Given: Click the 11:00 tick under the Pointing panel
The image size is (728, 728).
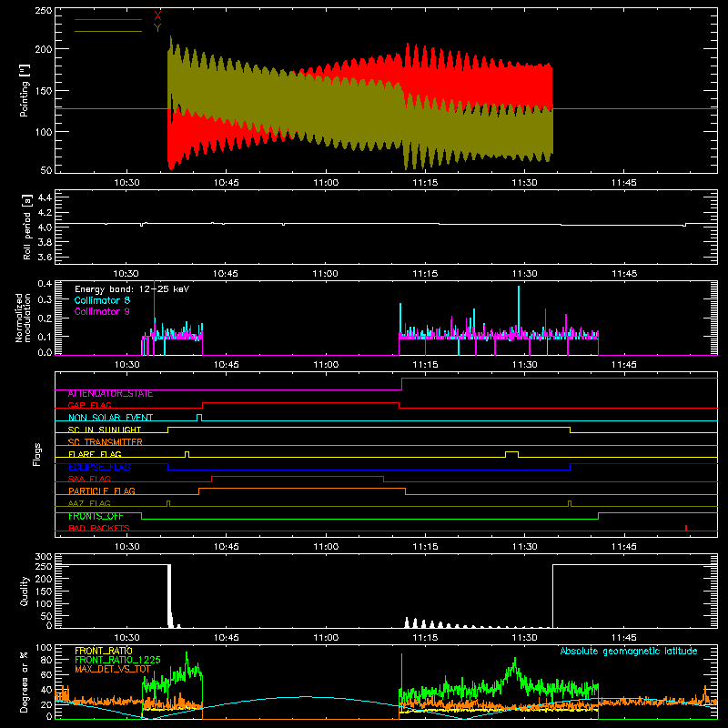Looking at the screenshot, I should pyautogui.click(x=326, y=183).
